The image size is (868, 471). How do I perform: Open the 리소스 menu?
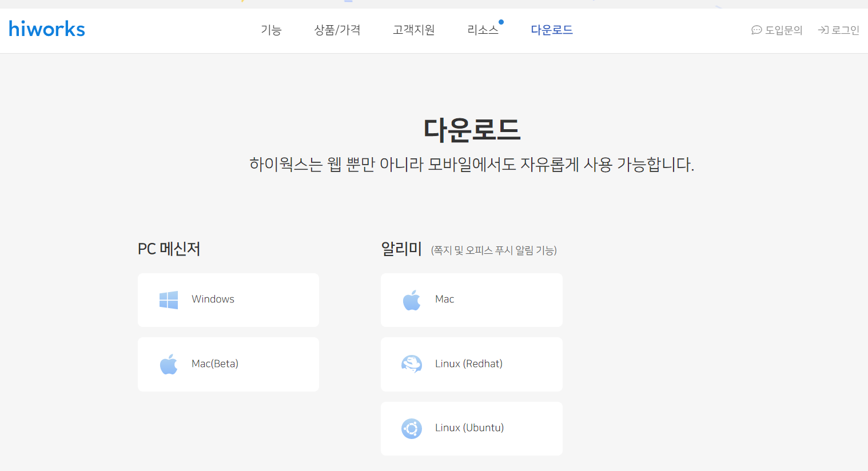pyautogui.click(x=483, y=30)
